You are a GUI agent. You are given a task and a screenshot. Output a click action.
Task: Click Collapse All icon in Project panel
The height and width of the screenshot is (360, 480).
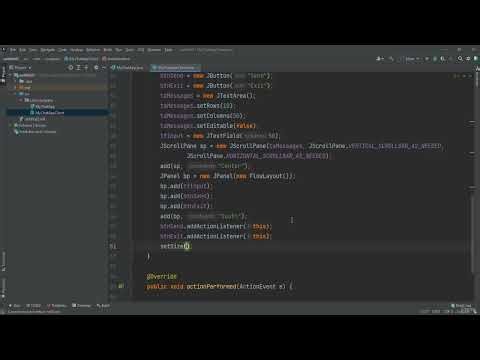point(86,68)
